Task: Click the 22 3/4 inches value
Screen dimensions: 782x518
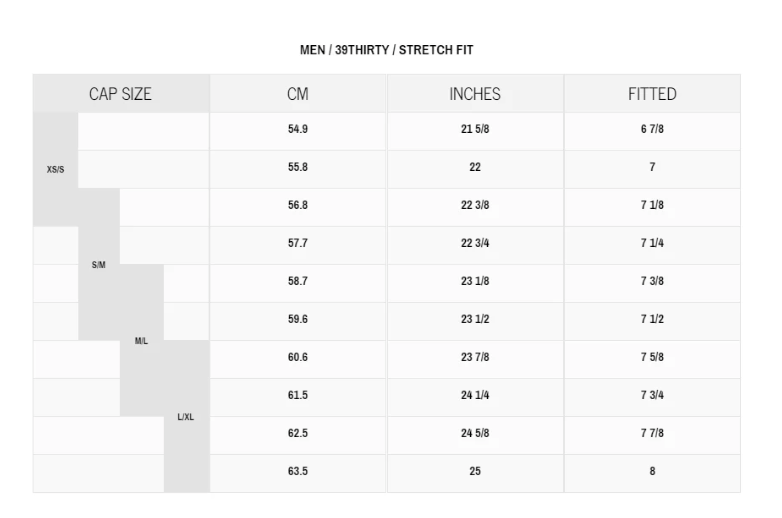Action: (475, 244)
